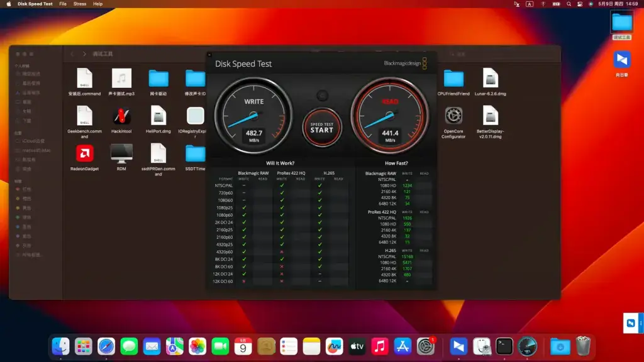Select the 修改声卡ID folder in Finder
This screenshot has width=644, height=362.
tap(195, 82)
